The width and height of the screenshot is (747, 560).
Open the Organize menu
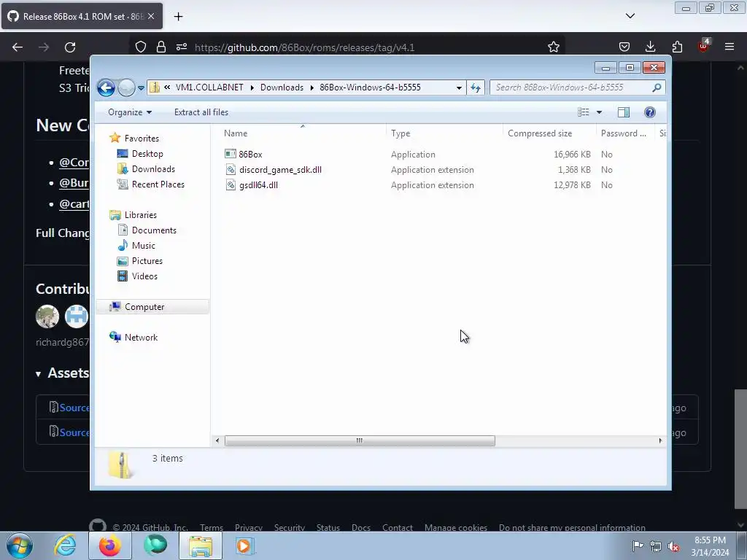coord(130,112)
